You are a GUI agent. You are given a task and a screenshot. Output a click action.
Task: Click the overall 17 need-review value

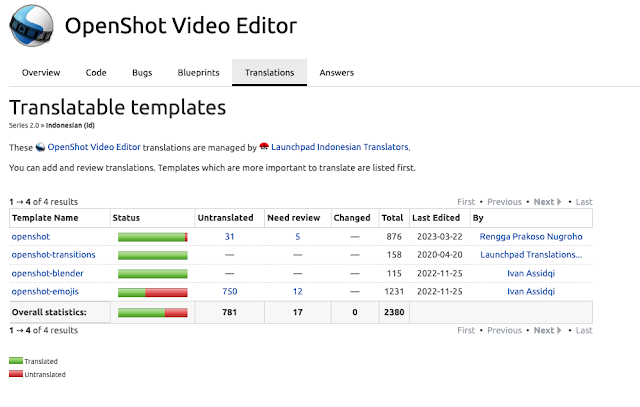click(x=298, y=312)
